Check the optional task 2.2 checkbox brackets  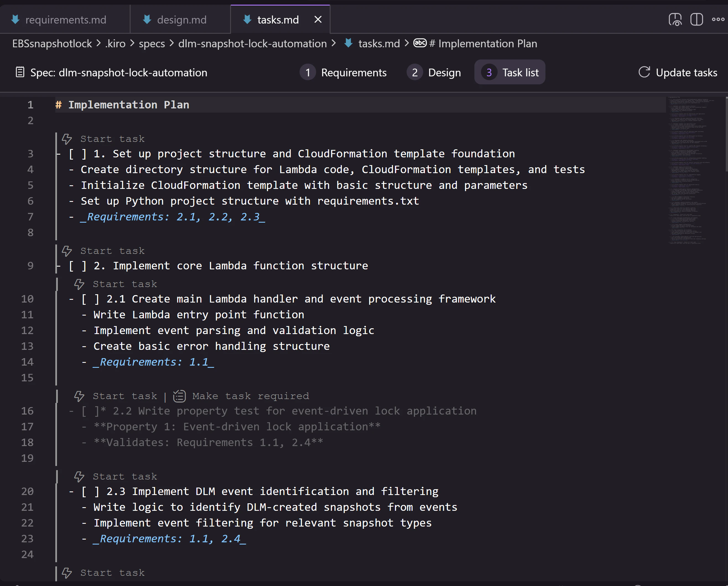90,411
